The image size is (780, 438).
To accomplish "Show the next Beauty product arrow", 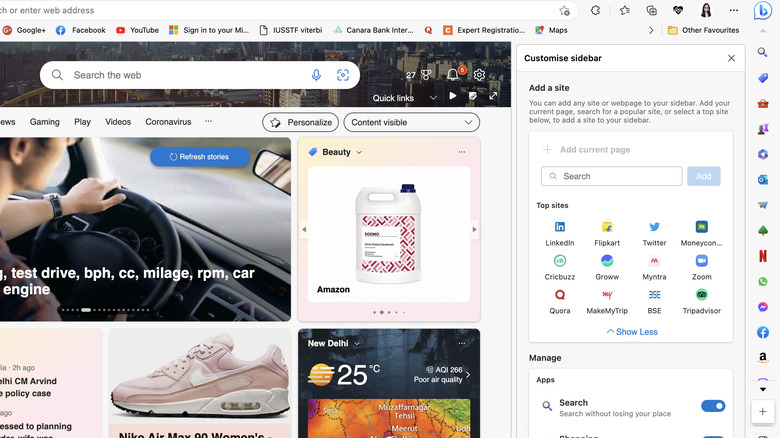I will pos(474,229).
